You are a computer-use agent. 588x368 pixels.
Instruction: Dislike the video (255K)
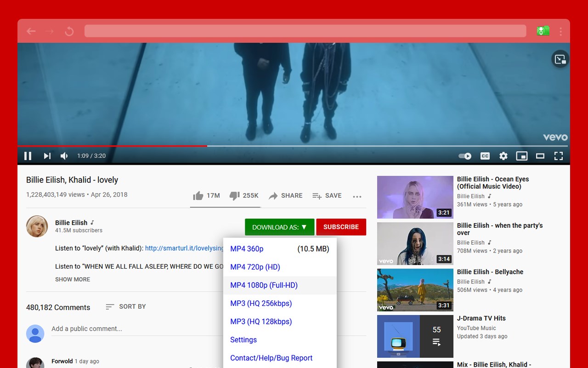tap(243, 195)
